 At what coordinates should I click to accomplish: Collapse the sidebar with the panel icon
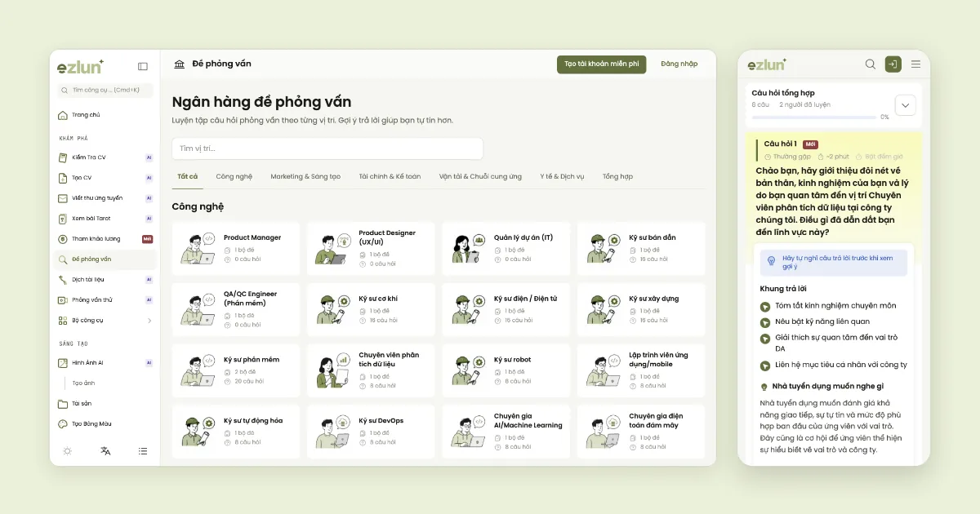click(x=143, y=67)
